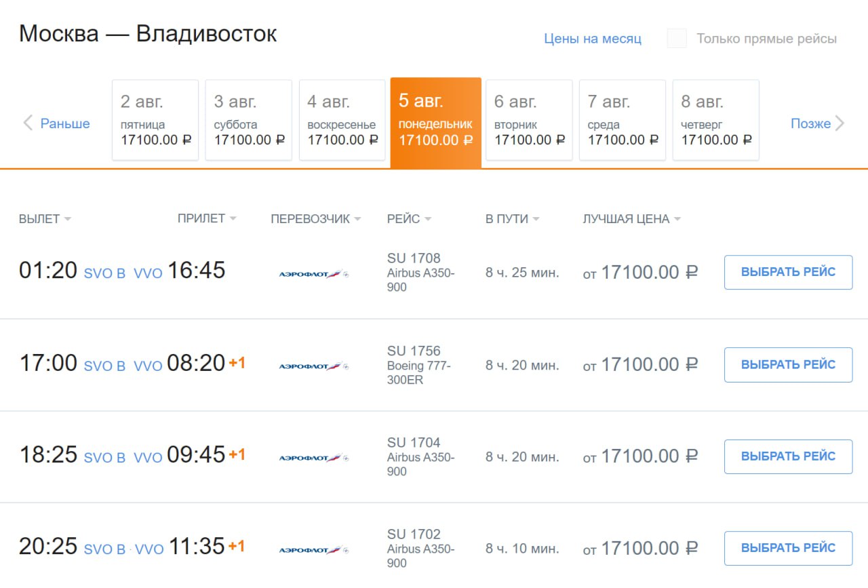Sort flights by ВЫЛЕТ column
The height and width of the screenshot is (588, 868).
(45, 219)
